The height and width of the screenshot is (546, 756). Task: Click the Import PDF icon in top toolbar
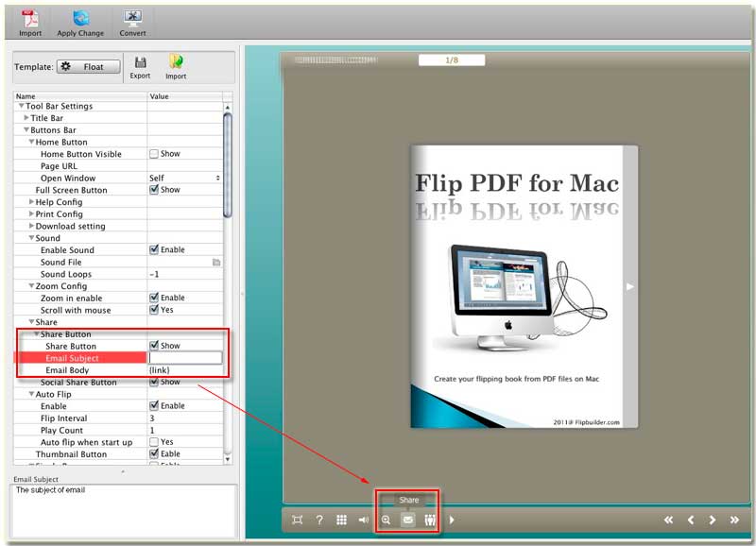(x=30, y=19)
